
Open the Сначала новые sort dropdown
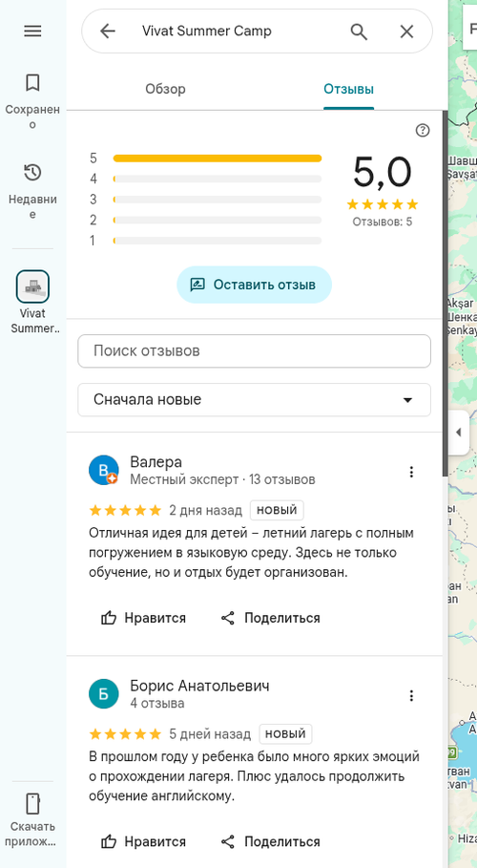point(254,400)
